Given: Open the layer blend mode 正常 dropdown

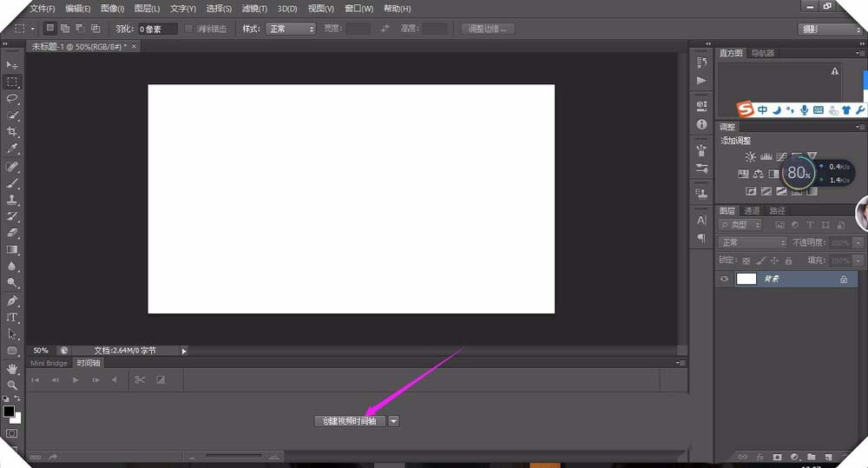Looking at the screenshot, I should tap(753, 243).
